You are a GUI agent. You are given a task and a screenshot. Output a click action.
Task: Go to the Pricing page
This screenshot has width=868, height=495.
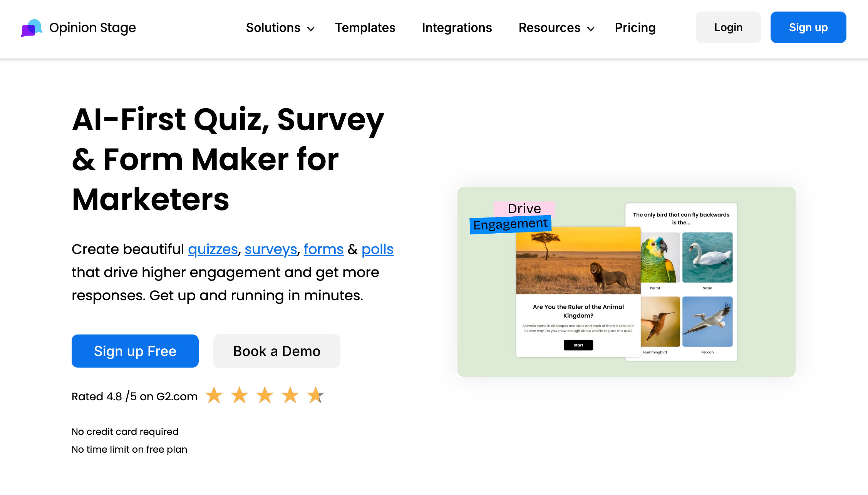tap(635, 28)
